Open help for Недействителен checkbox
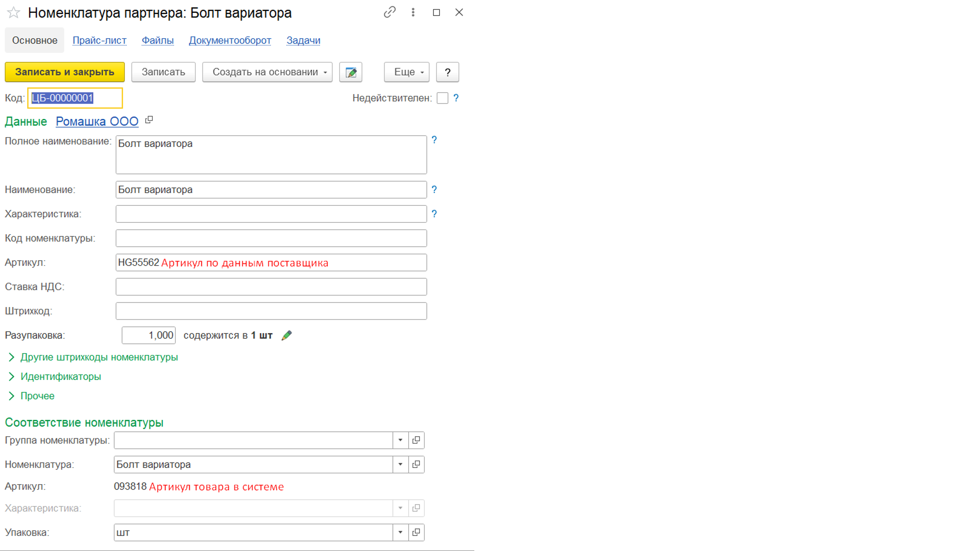The height and width of the screenshot is (551, 980). pyautogui.click(x=456, y=98)
